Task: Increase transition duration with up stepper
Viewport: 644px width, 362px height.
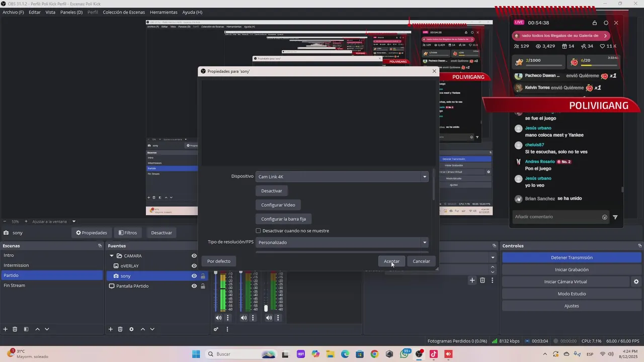Action: [493, 267]
